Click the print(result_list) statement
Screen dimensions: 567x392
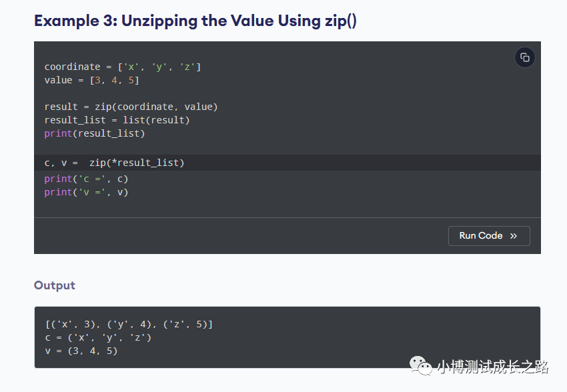(x=95, y=133)
